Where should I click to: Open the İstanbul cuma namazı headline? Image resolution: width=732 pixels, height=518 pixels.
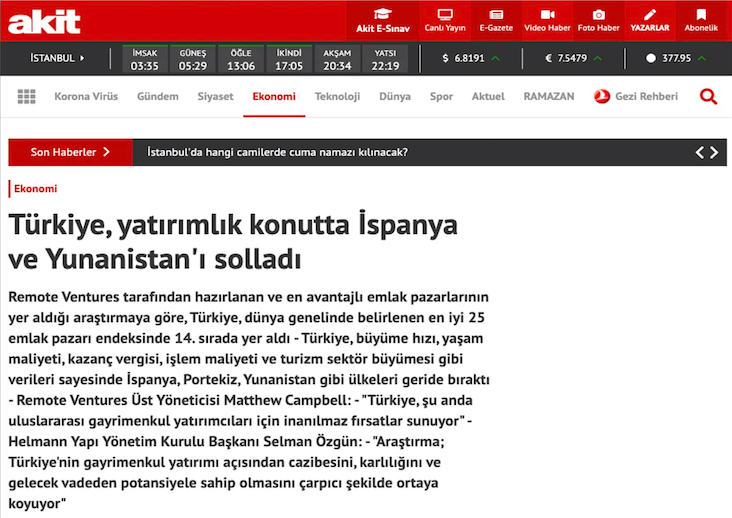(278, 153)
